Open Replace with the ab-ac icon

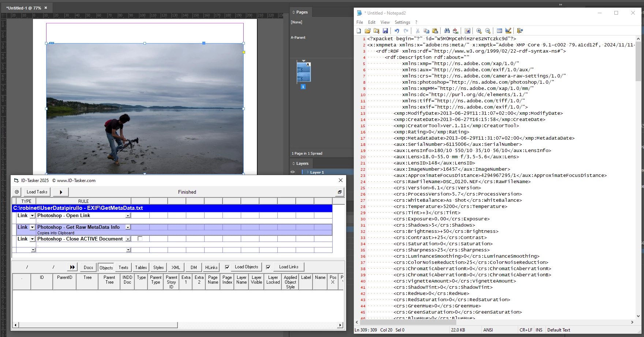click(456, 31)
